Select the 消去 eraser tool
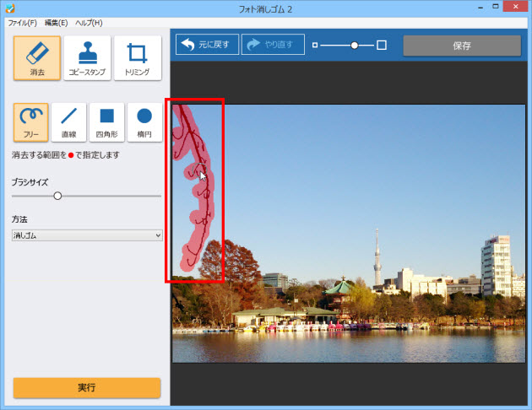 click(x=37, y=58)
